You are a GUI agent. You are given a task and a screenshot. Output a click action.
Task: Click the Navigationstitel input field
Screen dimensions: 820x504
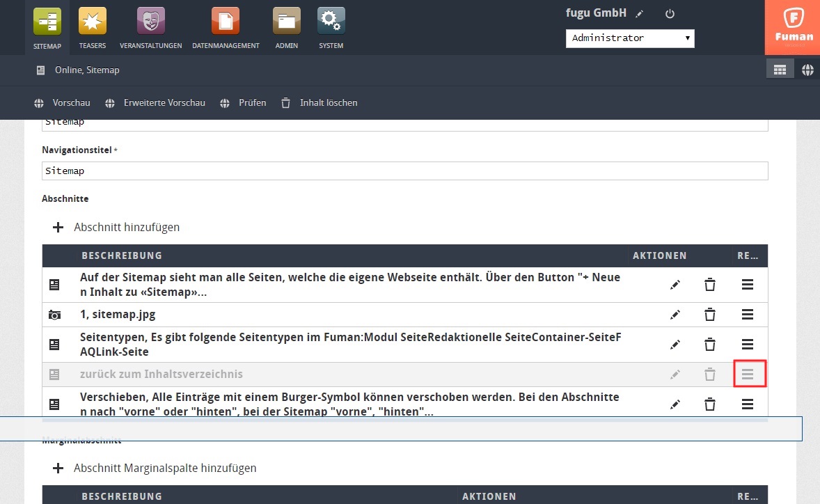(404, 171)
